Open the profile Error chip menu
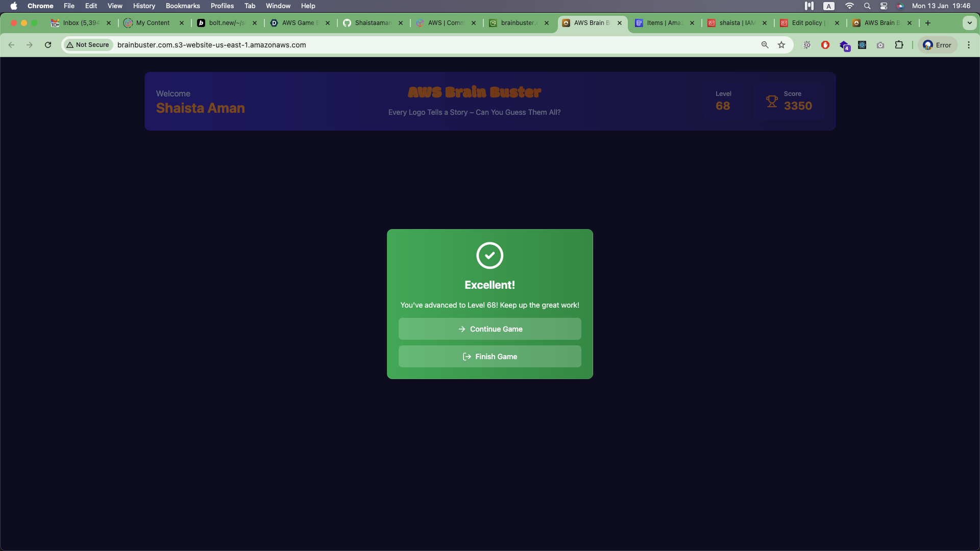 coord(937,45)
